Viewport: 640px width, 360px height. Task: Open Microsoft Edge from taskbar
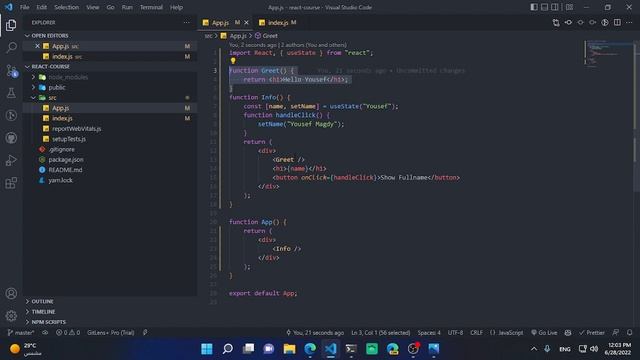[310, 349]
